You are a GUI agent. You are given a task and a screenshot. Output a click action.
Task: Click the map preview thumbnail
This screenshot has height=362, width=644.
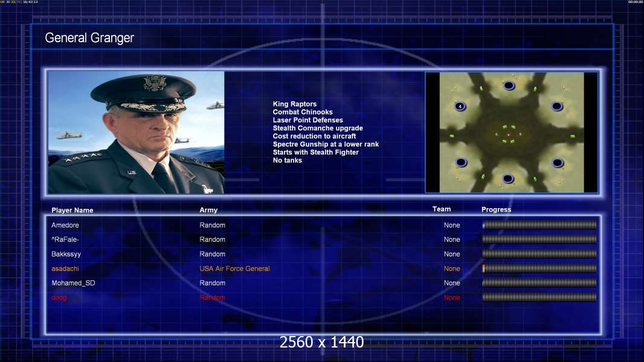[x=511, y=132]
